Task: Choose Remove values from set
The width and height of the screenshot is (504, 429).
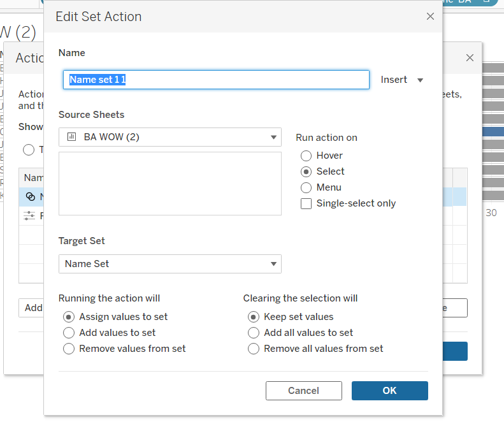Action: coord(69,349)
